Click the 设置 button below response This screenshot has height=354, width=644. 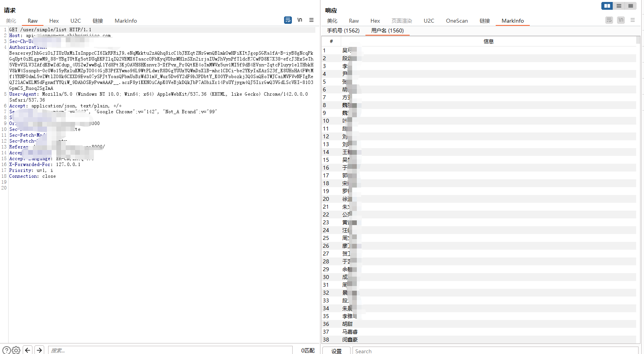tap(336, 351)
